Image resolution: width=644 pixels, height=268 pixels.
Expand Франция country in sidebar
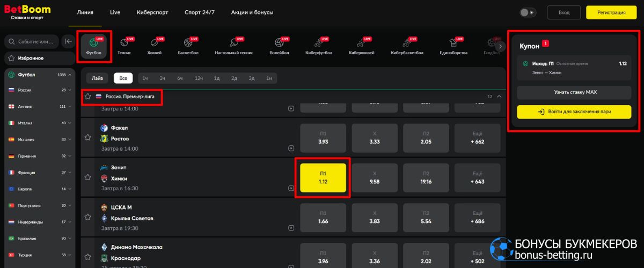click(x=40, y=173)
